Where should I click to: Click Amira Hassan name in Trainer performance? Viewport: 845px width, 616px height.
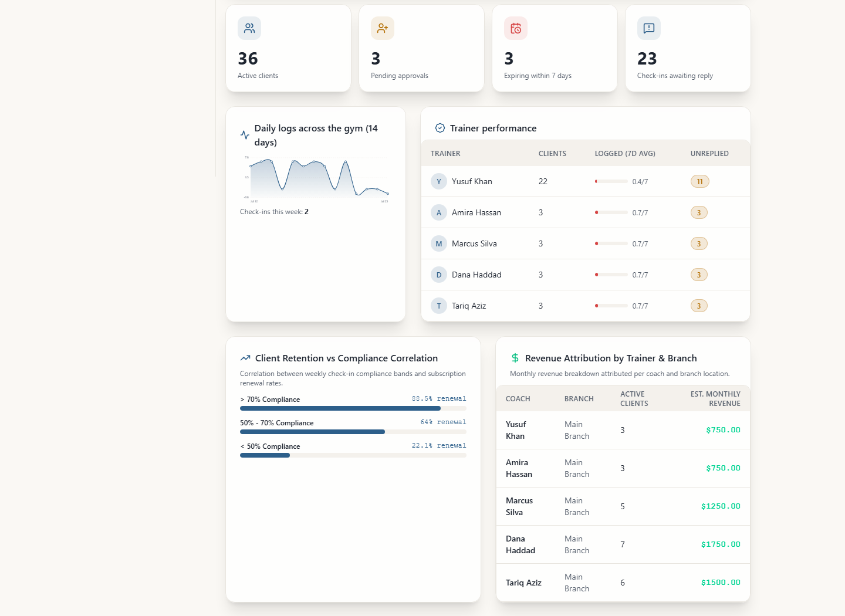click(x=476, y=212)
